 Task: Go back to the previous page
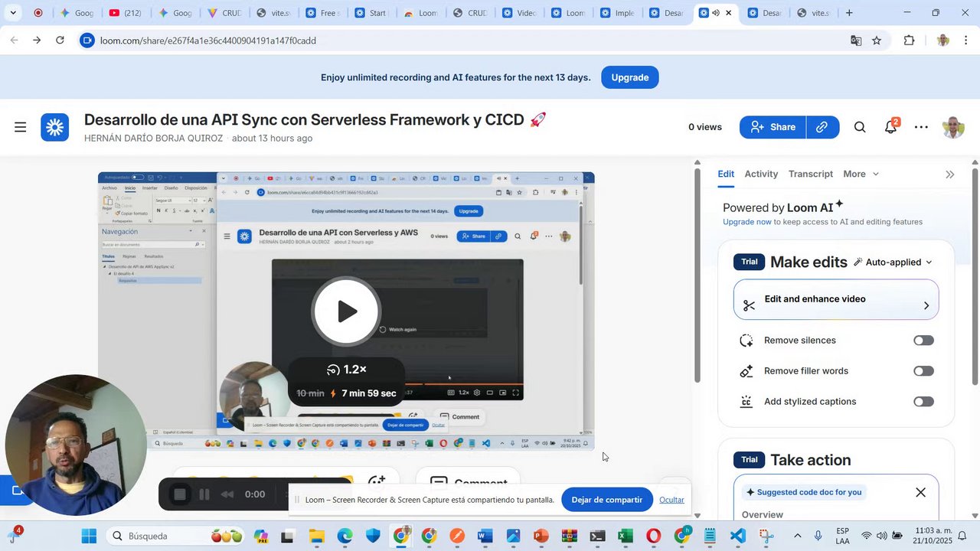[14, 41]
